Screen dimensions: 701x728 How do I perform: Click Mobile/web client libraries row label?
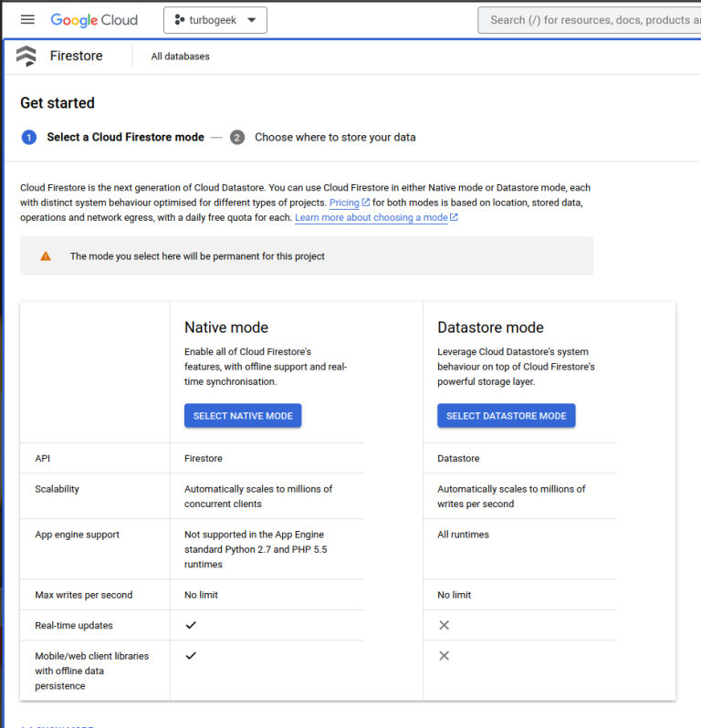(92, 671)
